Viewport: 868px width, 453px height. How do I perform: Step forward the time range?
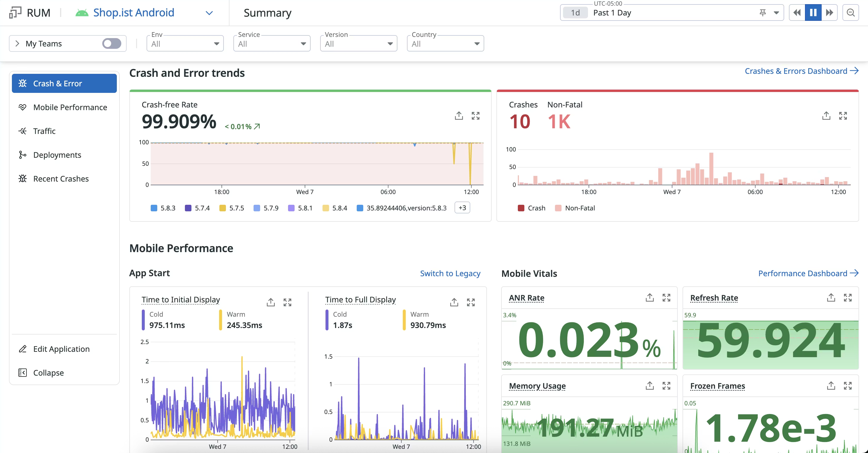click(829, 13)
